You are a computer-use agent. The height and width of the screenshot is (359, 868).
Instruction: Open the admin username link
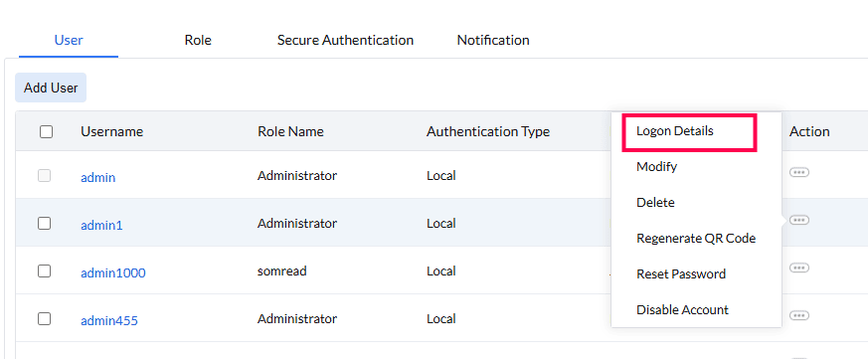tap(98, 178)
